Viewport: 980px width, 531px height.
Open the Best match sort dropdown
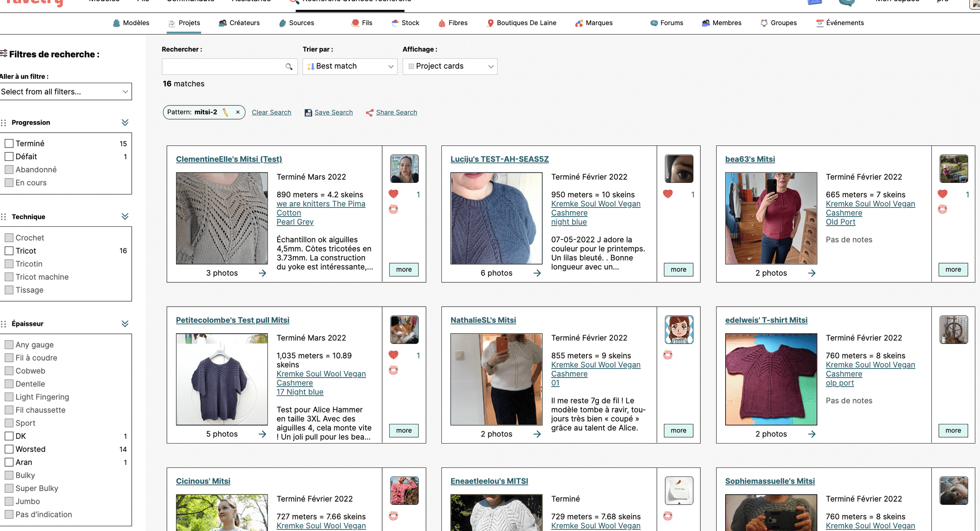pyautogui.click(x=350, y=67)
